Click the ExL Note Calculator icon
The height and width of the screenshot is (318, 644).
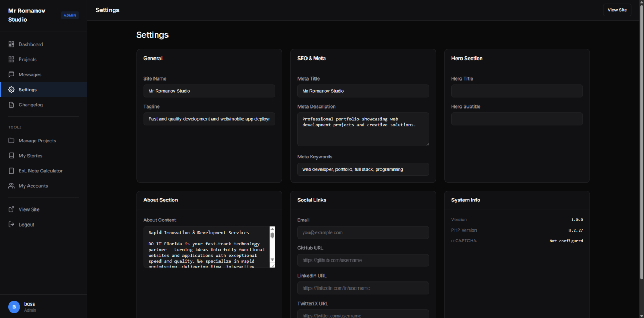coord(11,171)
